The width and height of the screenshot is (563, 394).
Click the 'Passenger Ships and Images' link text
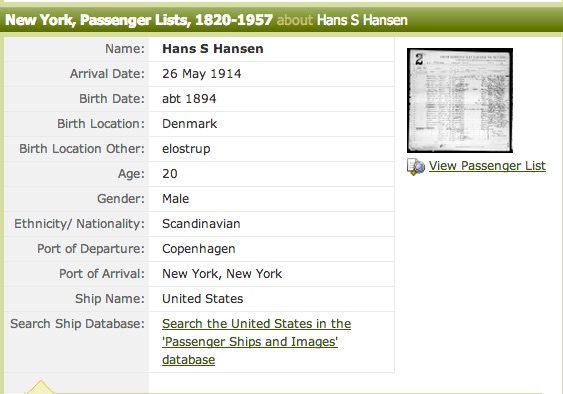tap(250, 342)
